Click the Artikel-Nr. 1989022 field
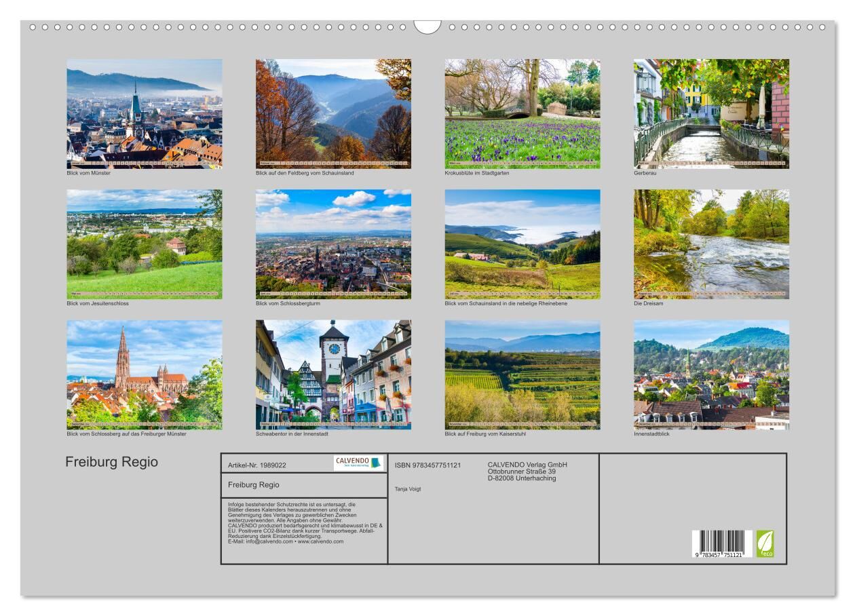This screenshot has height=616, width=855. coord(257,465)
